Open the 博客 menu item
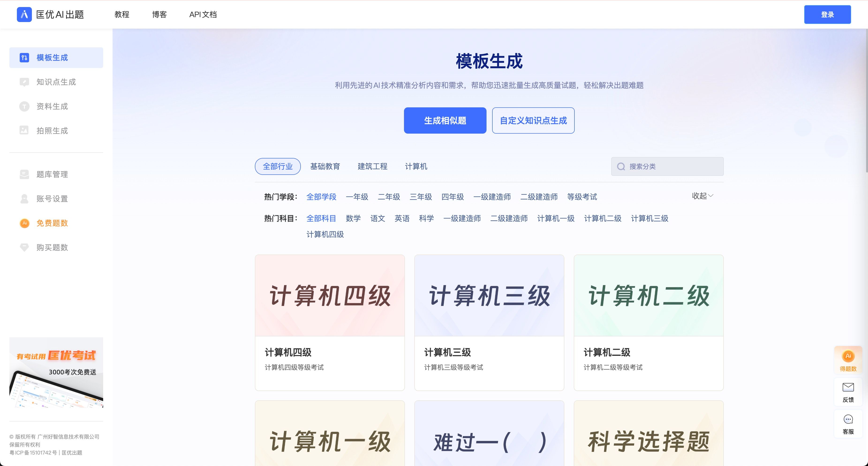The width and height of the screenshot is (868, 466). (x=159, y=15)
